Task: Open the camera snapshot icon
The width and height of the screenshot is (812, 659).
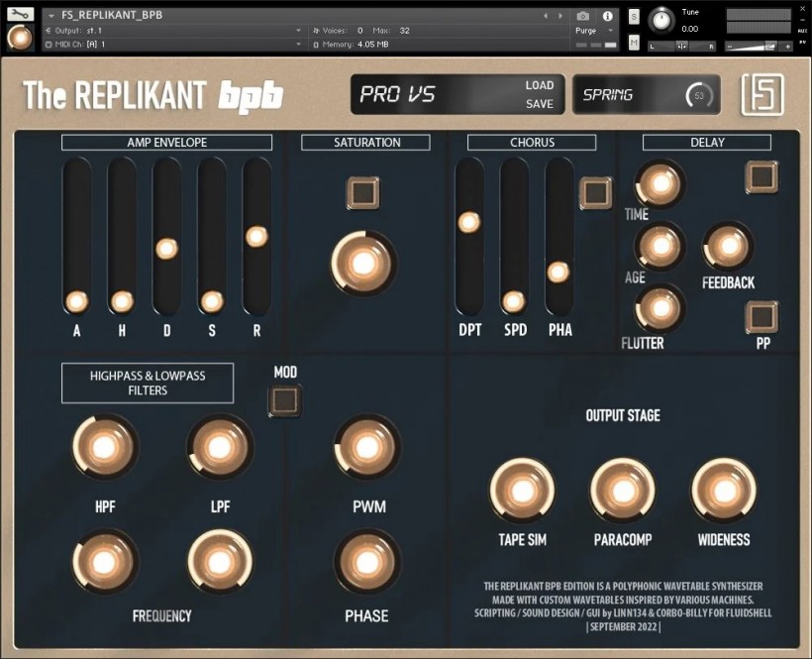Action: [x=582, y=16]
